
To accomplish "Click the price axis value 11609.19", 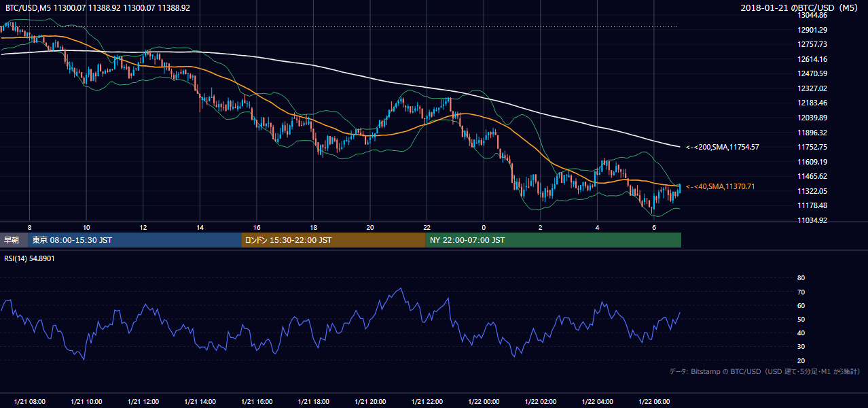I will (813, 162).
